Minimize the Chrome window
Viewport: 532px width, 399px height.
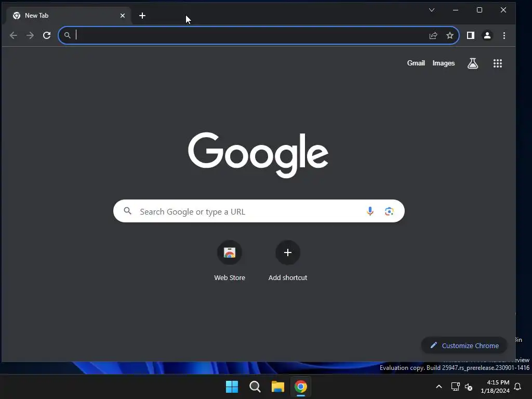(456, 10)
